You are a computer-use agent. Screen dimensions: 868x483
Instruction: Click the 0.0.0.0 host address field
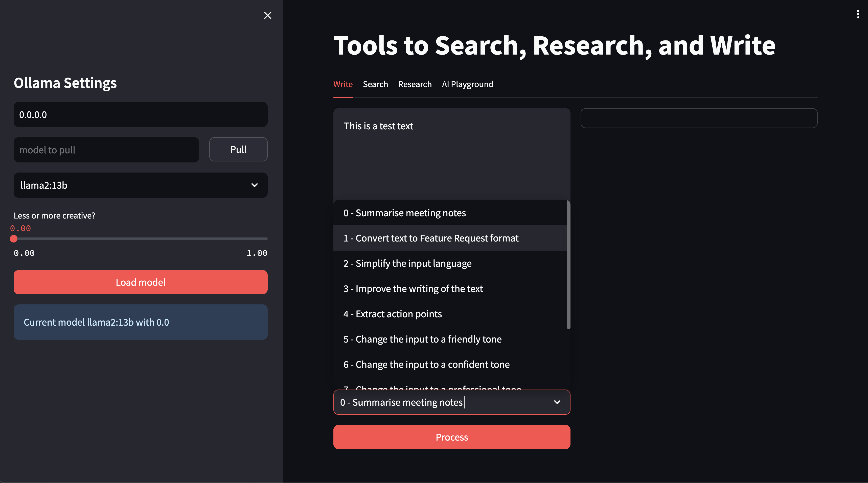point(141,114)
